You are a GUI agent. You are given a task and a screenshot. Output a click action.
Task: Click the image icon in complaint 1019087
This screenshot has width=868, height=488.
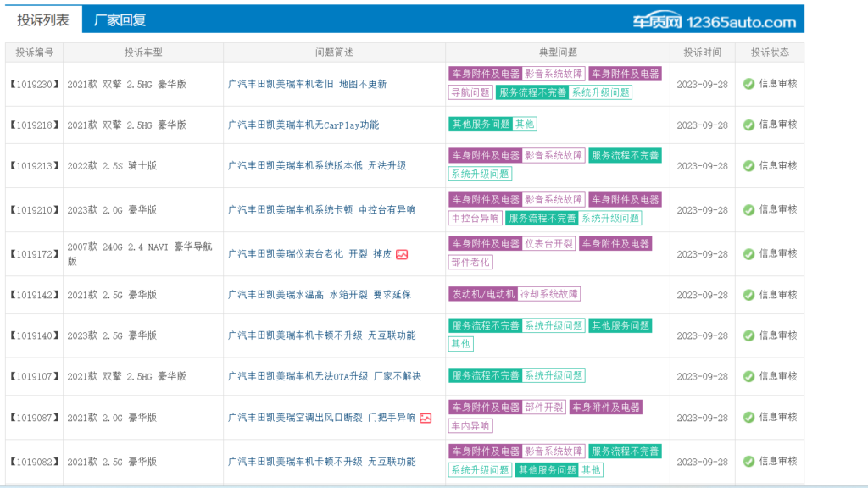click(426, 419)
